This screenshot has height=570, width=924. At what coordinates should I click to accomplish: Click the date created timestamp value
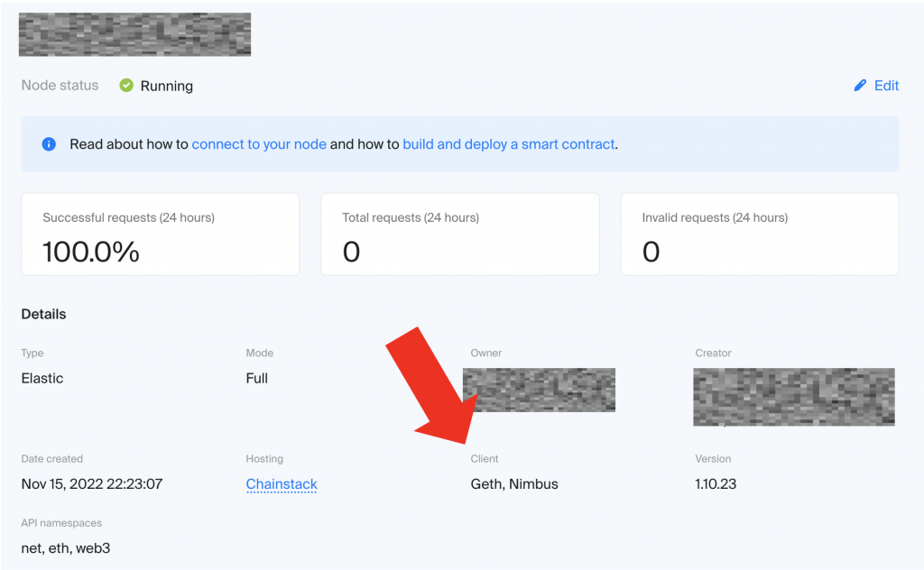pyautogui.click(x=92, y=484)
